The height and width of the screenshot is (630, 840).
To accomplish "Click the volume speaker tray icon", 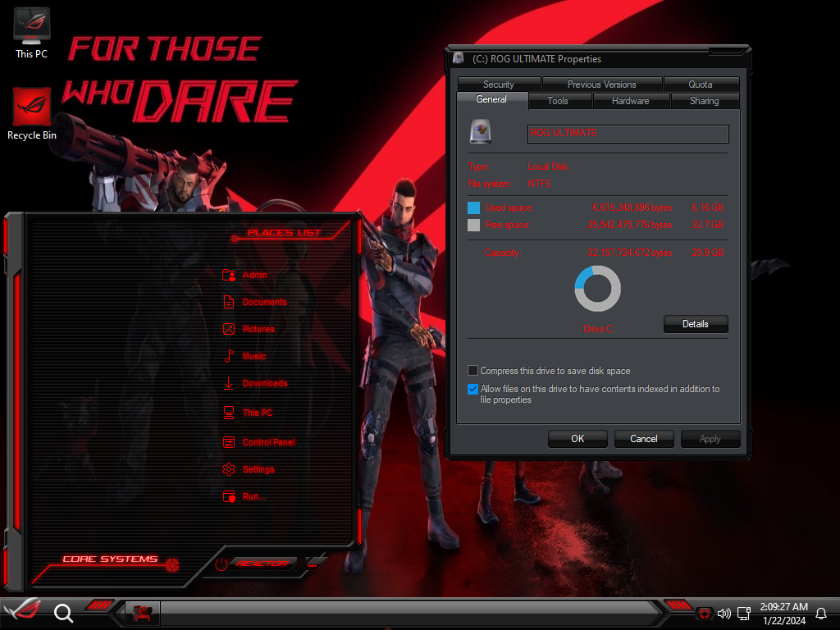I will [x=724, y=613].
